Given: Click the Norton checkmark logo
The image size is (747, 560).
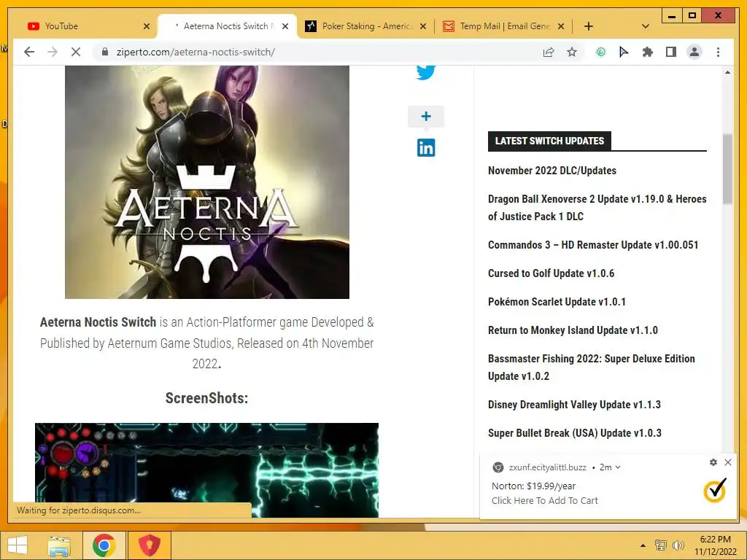Looking at the screenshot, I should pos(715,490).
